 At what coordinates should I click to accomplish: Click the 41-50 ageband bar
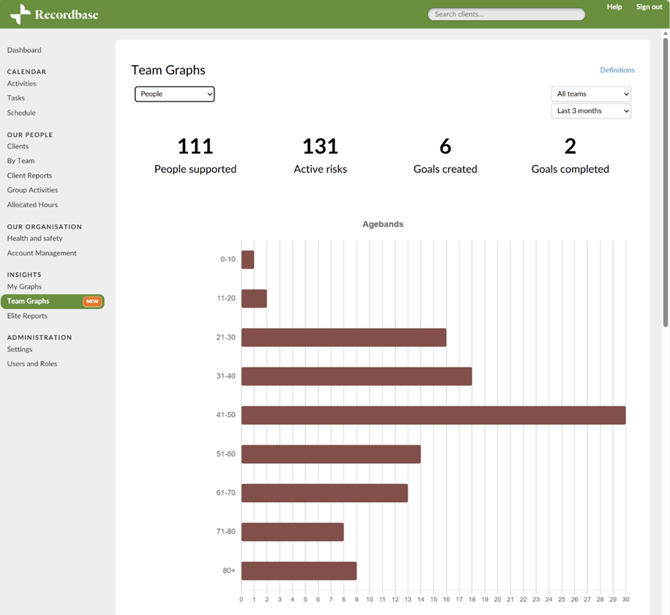tap(433, 415)
